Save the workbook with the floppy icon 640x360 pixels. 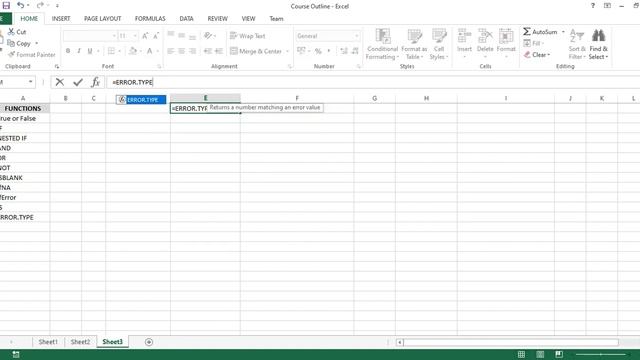point(6,5)
